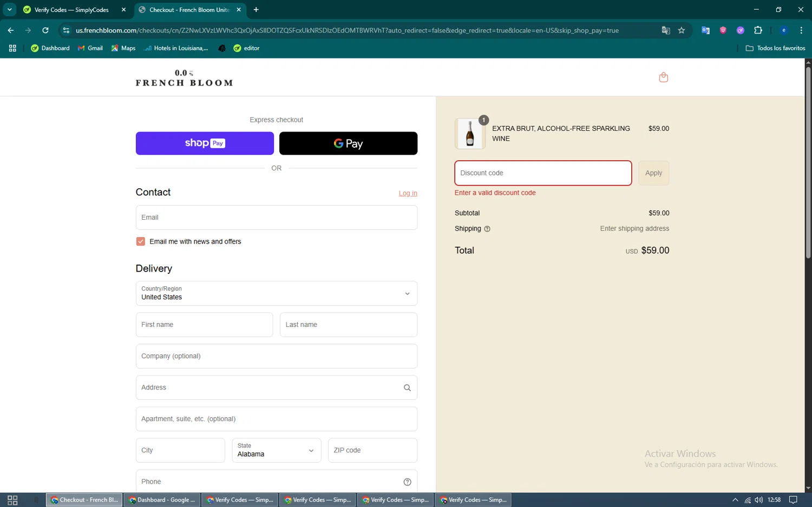The image size is (812, 507).
Task: Open the Maps bookmark
Action: coord(123,48)
